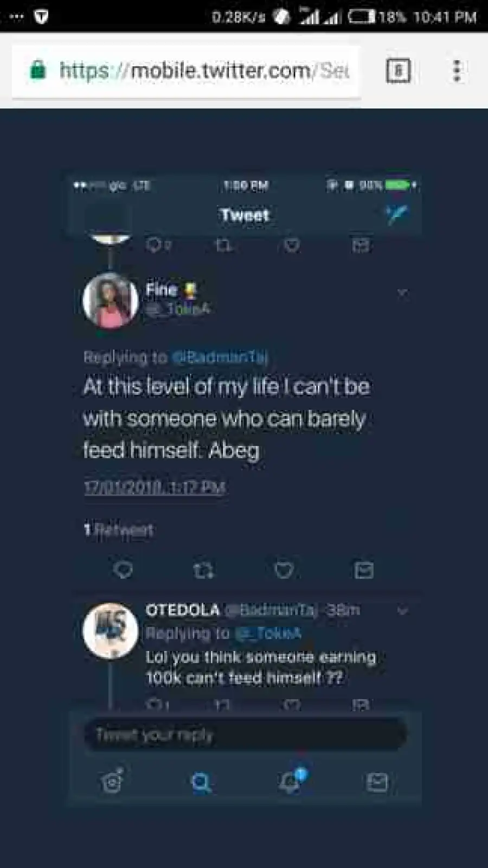Open Chrome's three-dot overflow menu
Screen dimensions: 488x868
(x=457, y=71)
